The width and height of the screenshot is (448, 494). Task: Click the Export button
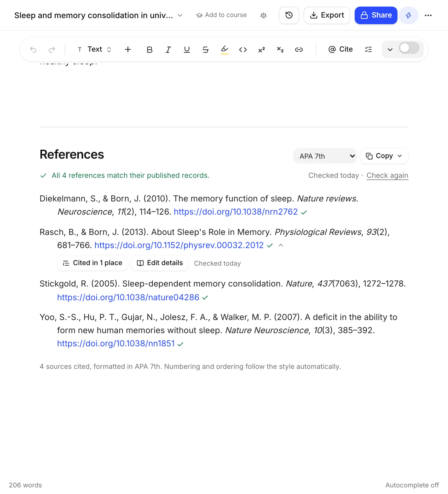coord(327,15)
